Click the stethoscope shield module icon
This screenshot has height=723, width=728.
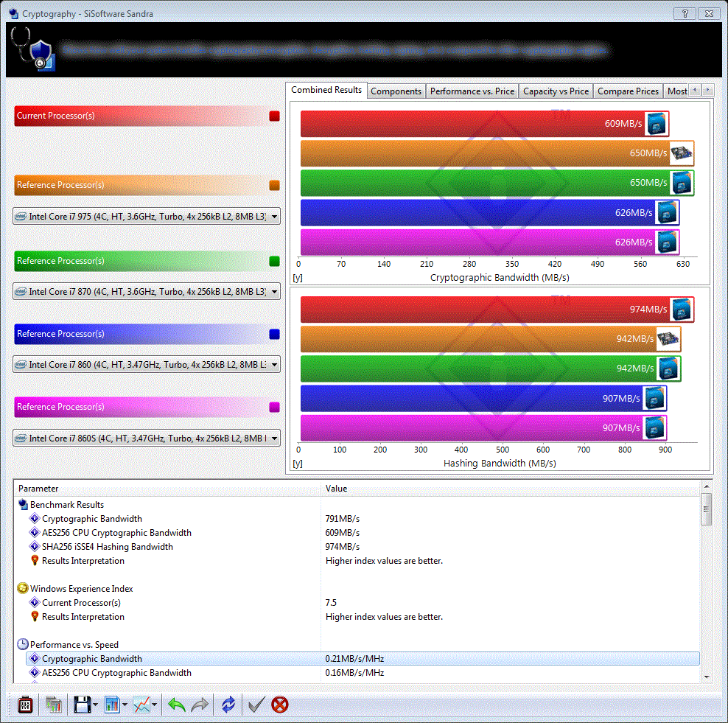pos(33,49)
